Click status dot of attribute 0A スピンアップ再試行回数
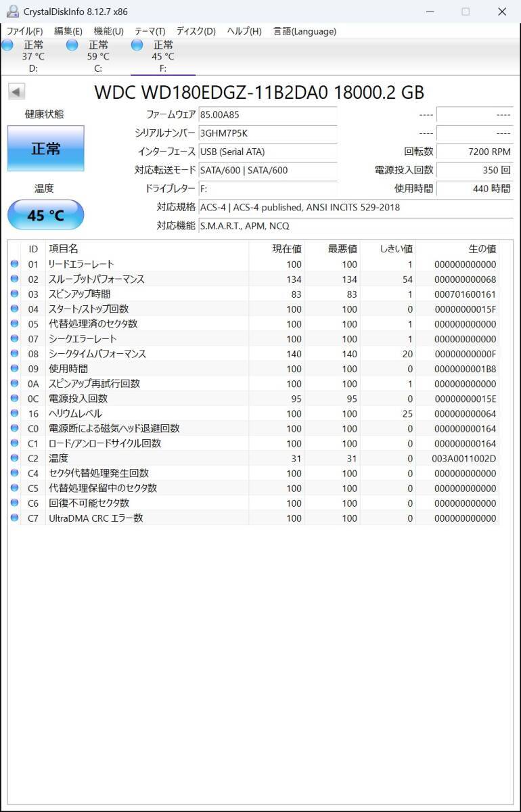Viewport: 521px width, 812px height. pyautogui.click(x=14, y=383)
